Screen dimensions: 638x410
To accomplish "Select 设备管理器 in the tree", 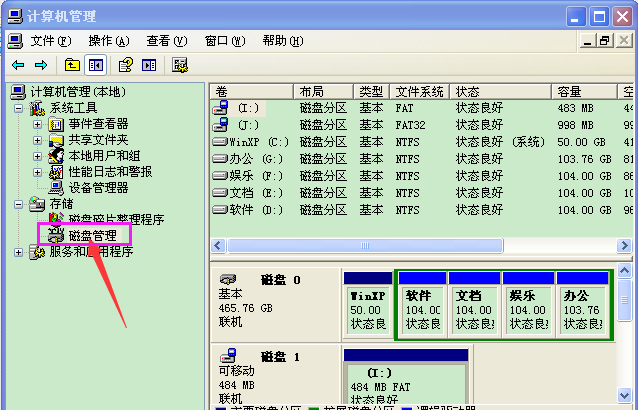I will [97, 187].
